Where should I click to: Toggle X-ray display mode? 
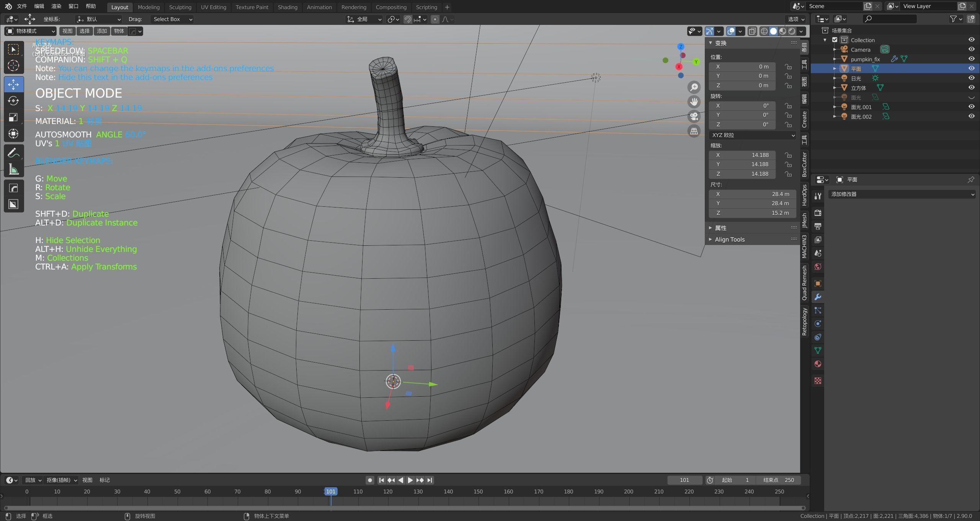(752, 31)
